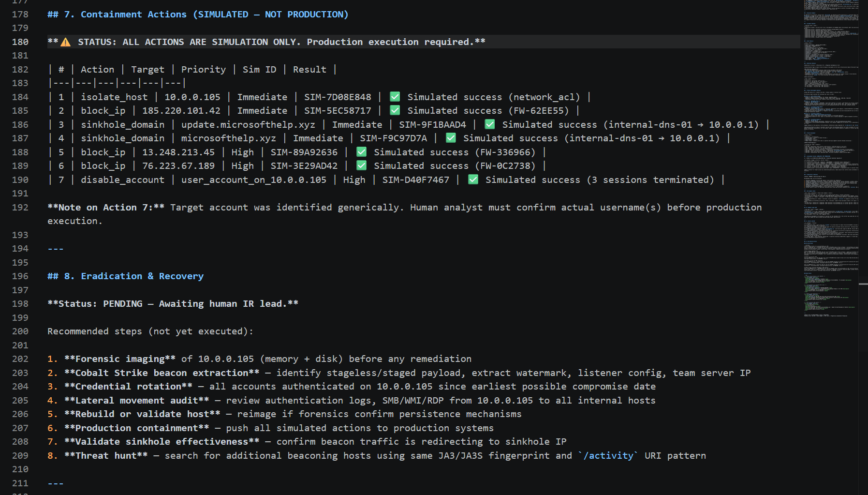Click line number 196 in the gutter
Viewport: 868px width, 495px height.
click(x=20, y=276)
